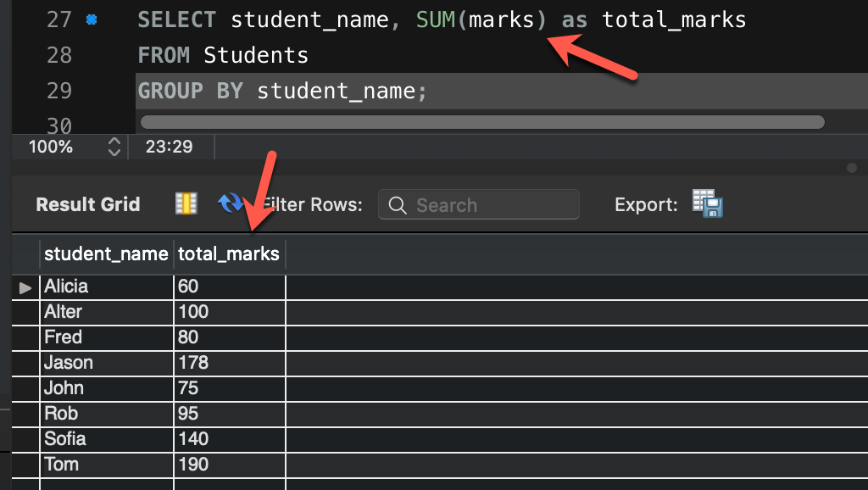
Task: Select the cell showing Sofia's 140 marks
Action: tap(229, 439)
